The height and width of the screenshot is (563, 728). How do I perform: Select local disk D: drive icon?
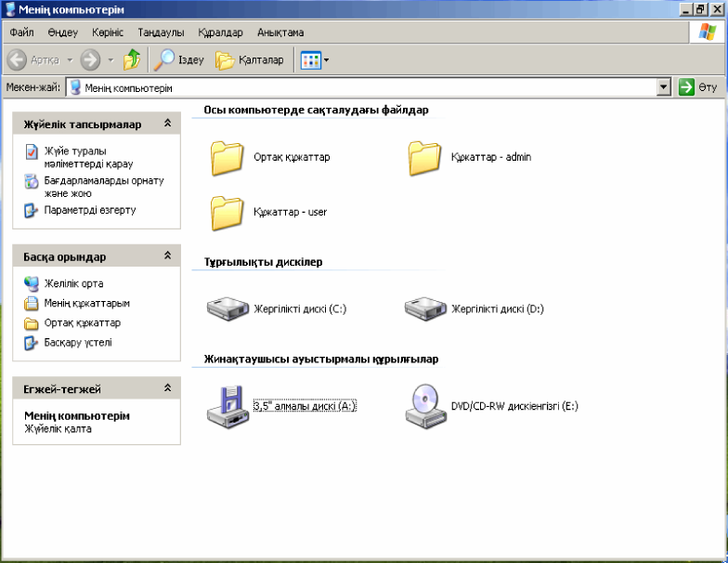click(425, 308)
